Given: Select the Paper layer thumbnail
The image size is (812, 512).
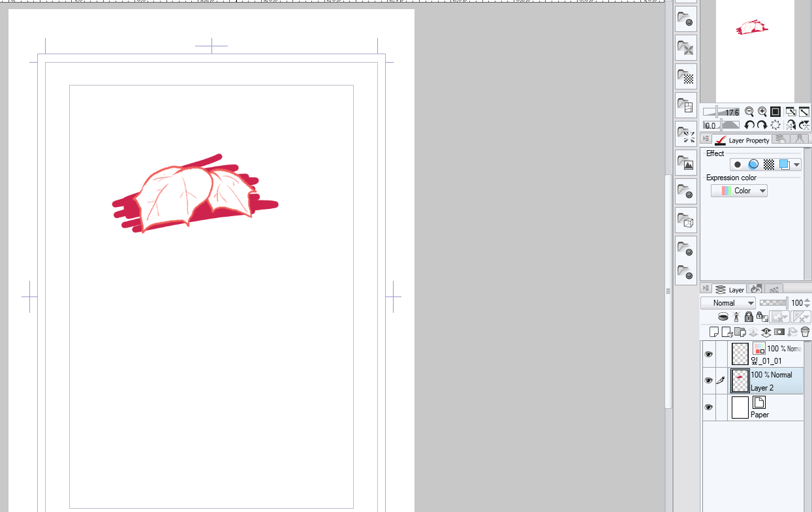Looking at the screenshot, I should [x=740, y=407].
